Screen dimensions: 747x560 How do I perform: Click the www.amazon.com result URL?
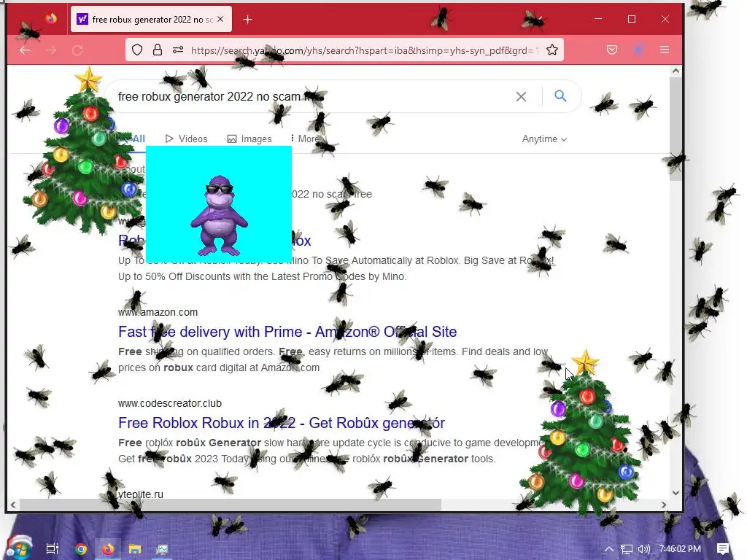click(x=158, y=312)
